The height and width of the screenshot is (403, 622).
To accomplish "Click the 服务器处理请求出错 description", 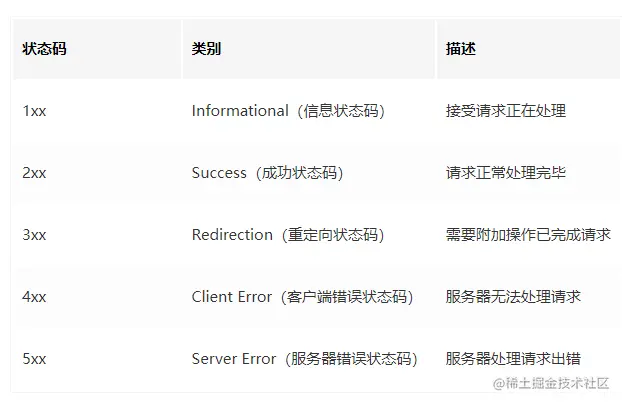I will point(513,359).
